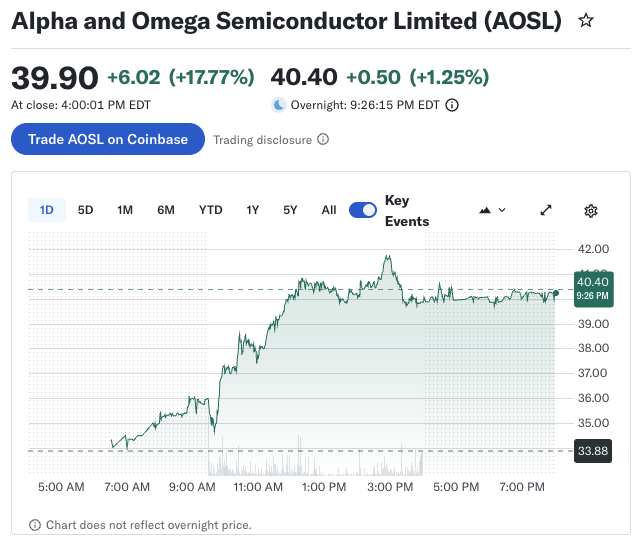The image size is (638, 541).
Task: Click the mountain chart type icon
Action: click(485, 210)
